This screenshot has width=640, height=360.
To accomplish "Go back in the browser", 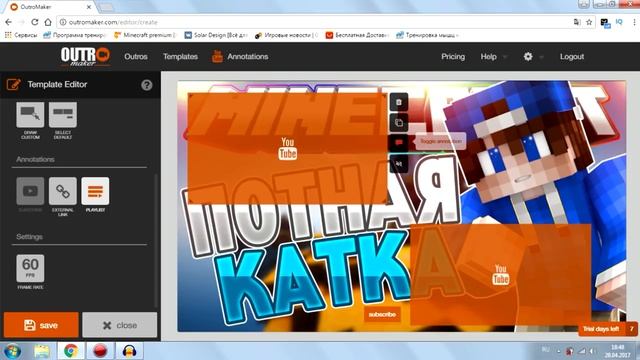I will point(9,22).
